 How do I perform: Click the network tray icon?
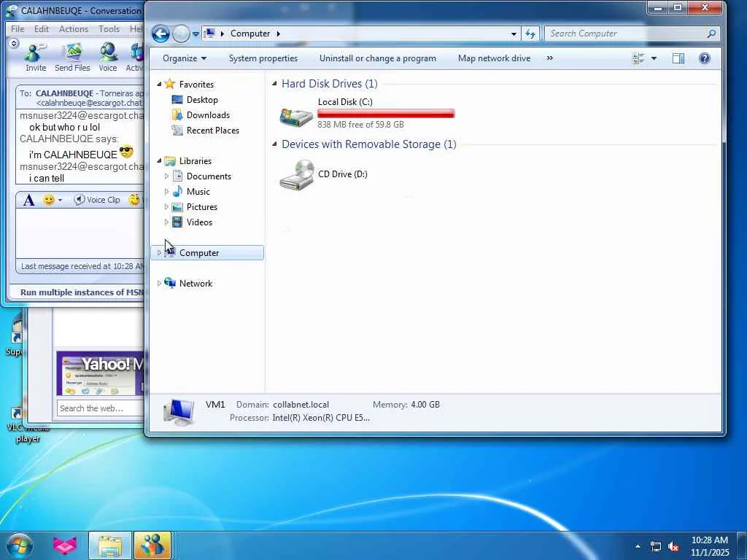click(x=656, y=547)
